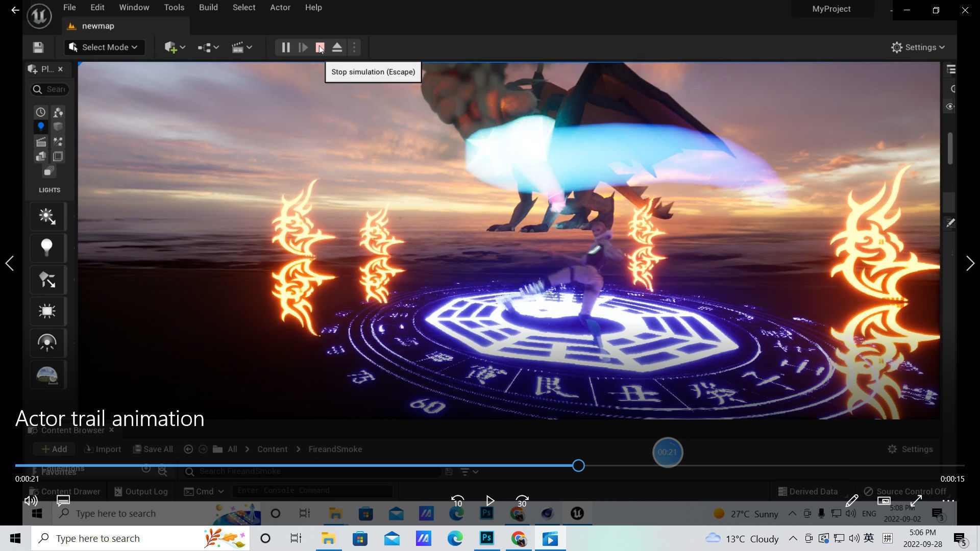The height and width of the screenshot is (551, 980).
Task: Click the Spot Light actor icon
Action: point(47,280)
